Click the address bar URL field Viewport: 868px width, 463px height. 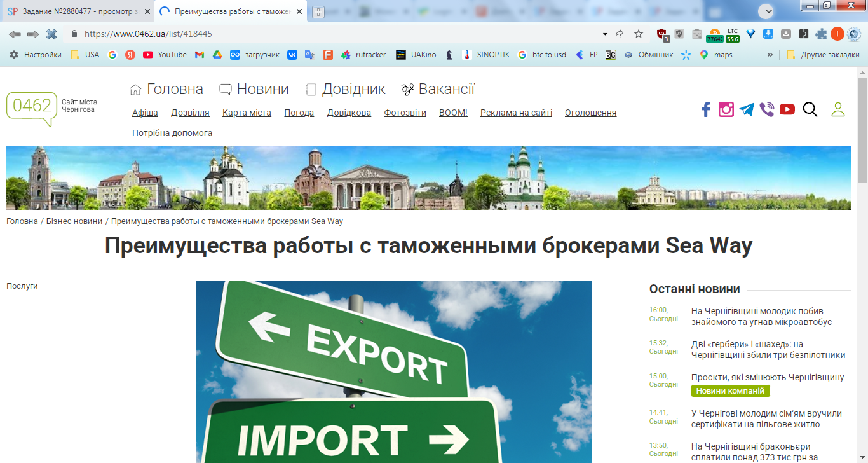coord(337,34)
